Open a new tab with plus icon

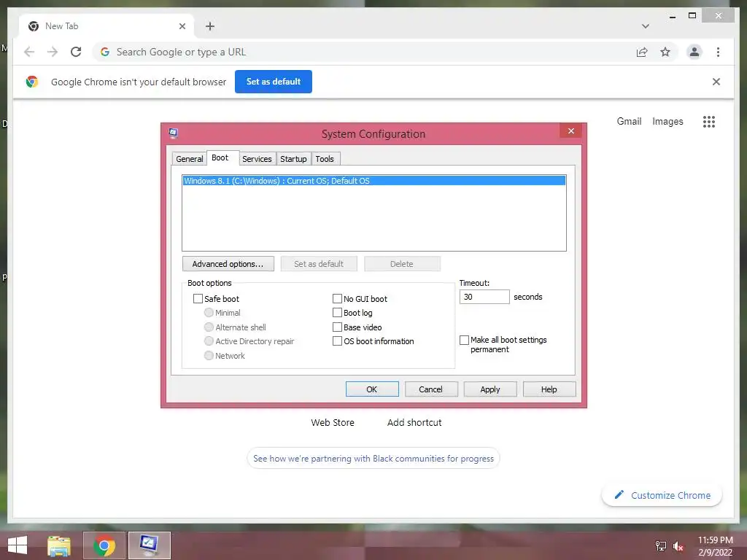(x=210, y=26)
